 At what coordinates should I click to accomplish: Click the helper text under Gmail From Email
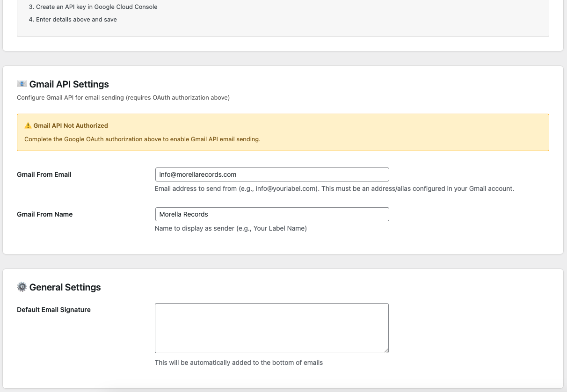(x=334, y=189)
